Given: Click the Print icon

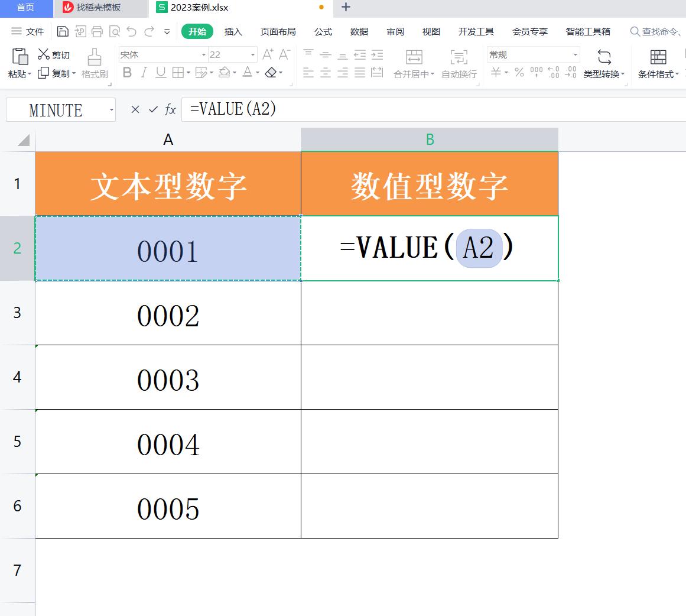Looking at the screenshot, I should pyautogui.click(x=97, y=31).
